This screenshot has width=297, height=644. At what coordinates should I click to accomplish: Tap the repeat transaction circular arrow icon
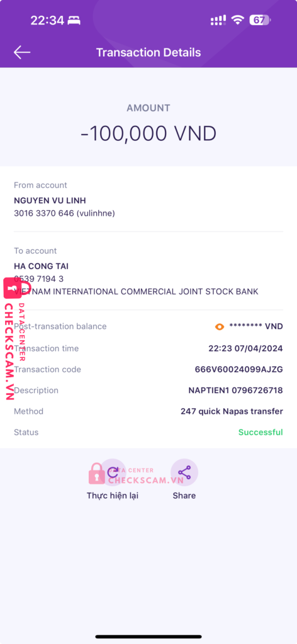(x=113, y=472)
